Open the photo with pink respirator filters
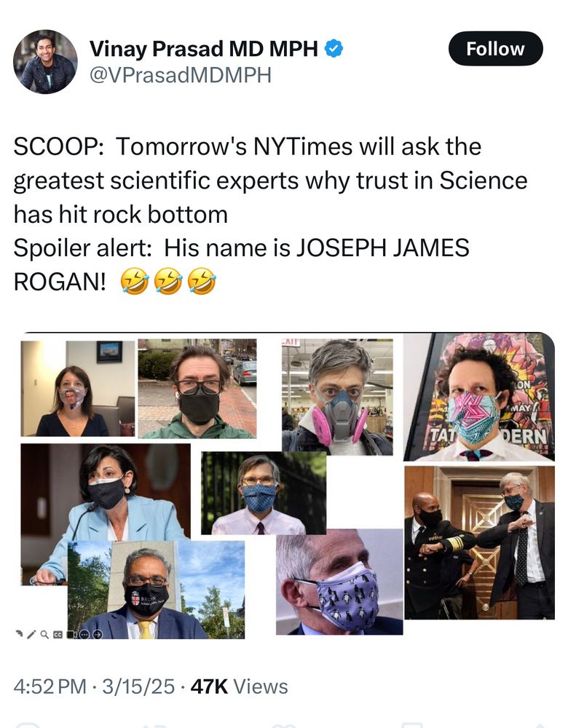The width and height of the screenshot is (568, 728). point(338,397)
